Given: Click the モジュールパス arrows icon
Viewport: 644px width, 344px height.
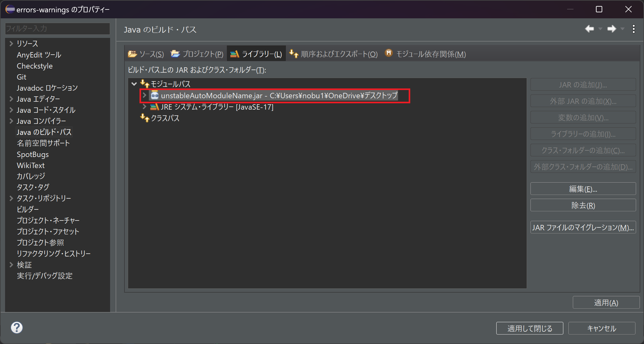Looking at the screenshot, I should (x=145, y=83).
